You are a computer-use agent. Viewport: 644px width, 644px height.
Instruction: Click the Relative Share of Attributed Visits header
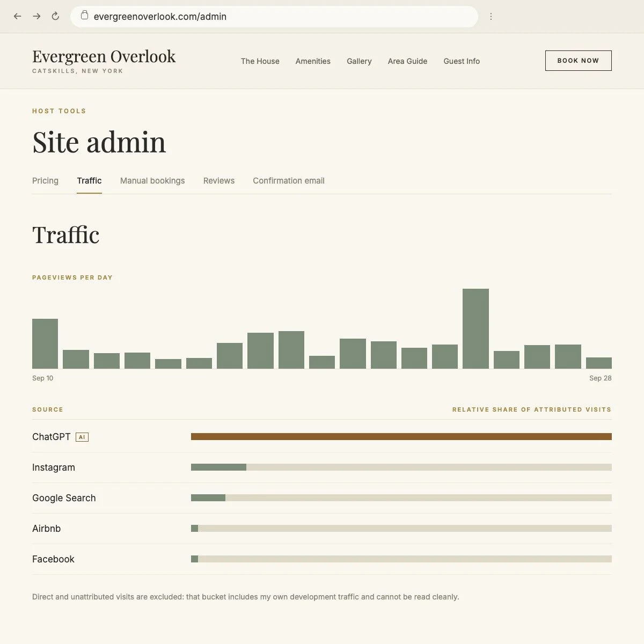point(532,409)
